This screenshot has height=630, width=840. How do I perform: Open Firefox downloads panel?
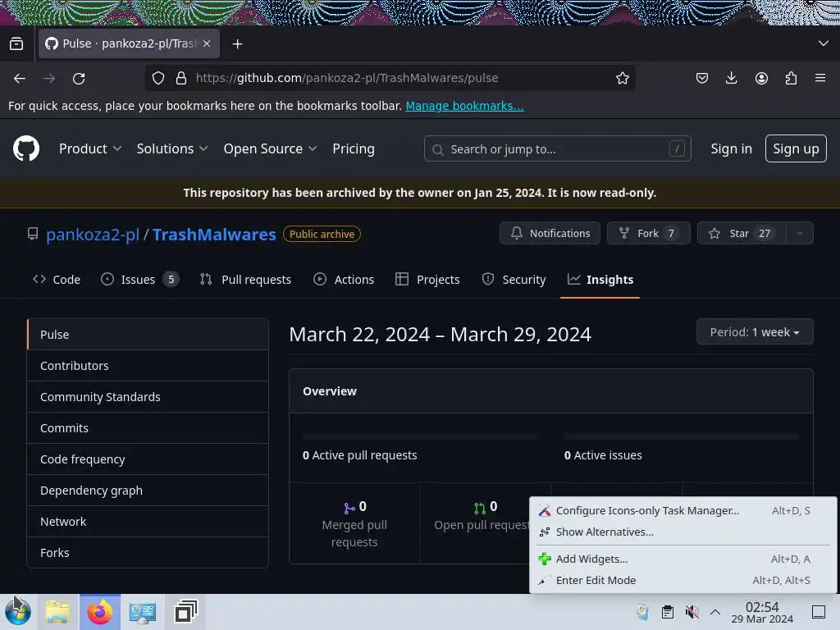731,78
